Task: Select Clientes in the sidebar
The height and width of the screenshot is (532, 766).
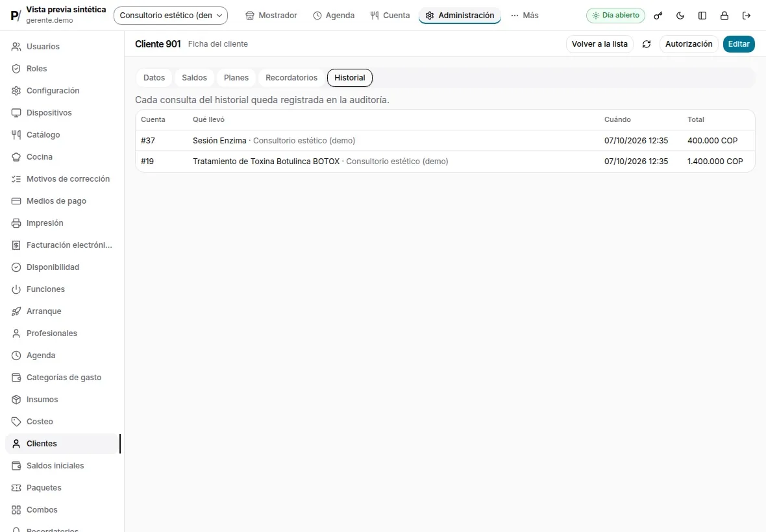Action: [62, 444]
